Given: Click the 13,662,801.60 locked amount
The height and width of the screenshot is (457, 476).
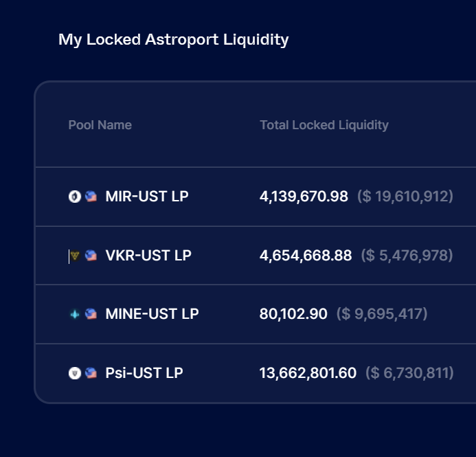Looking at the screenshot, I should tap(308, 373).
